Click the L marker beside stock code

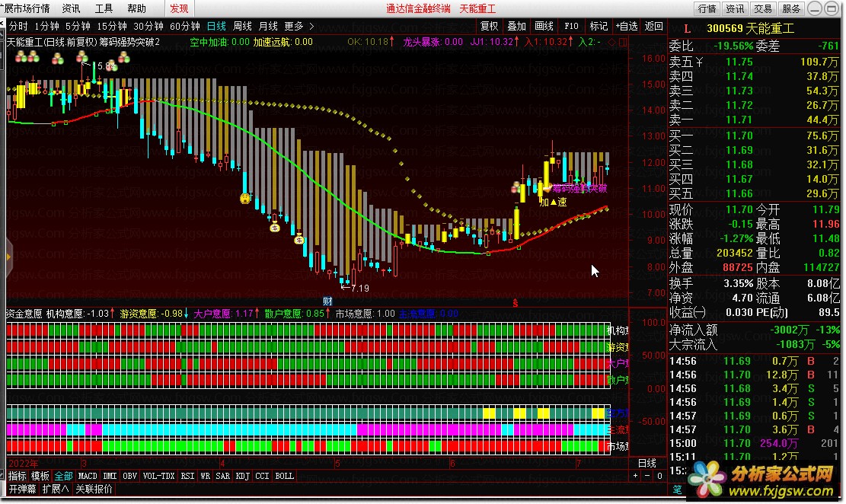pos(687,29)
